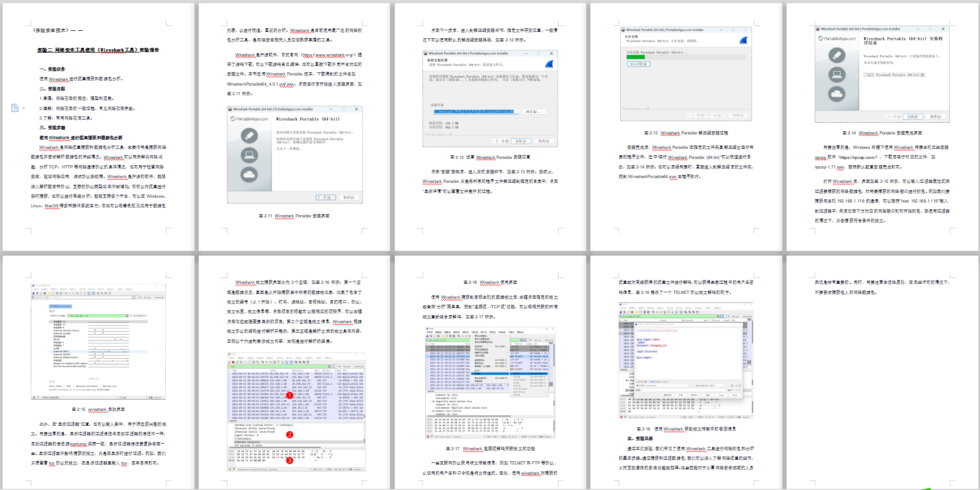Click the heading 四、实验总结
Image resolution: width=980 pixels, height=490 pixels.
(x=640, y=438)
